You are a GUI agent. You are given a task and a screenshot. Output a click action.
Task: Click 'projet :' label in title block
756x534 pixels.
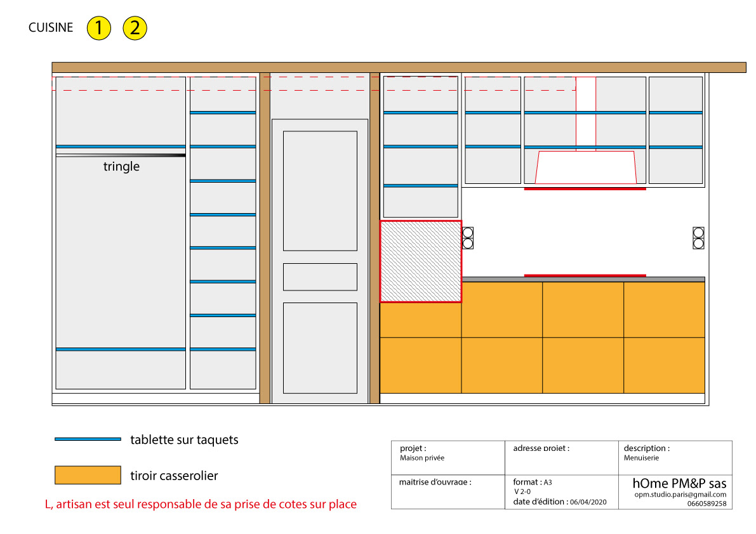413,448
